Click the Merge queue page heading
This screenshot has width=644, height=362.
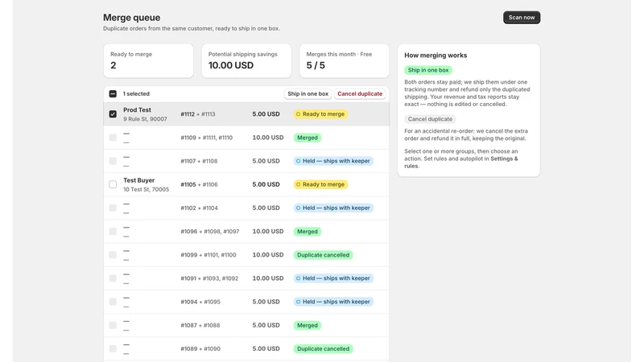click(x=131, y=17)
